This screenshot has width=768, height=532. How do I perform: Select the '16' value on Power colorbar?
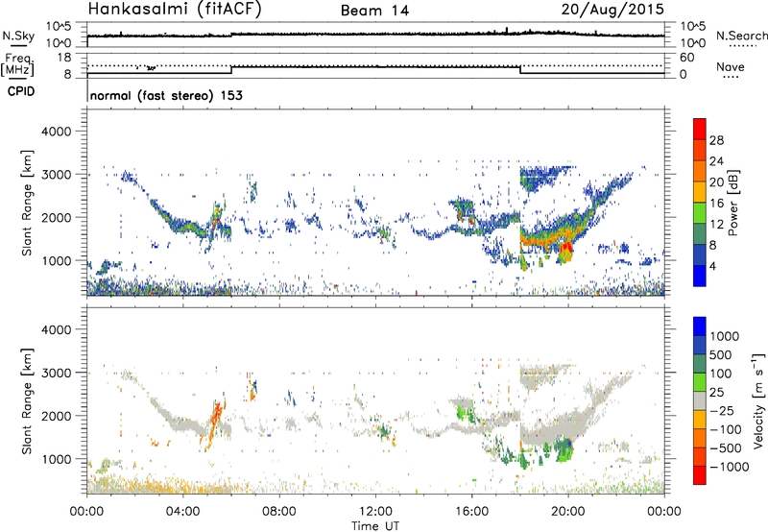pyautogui.click(x=716, y=204)
